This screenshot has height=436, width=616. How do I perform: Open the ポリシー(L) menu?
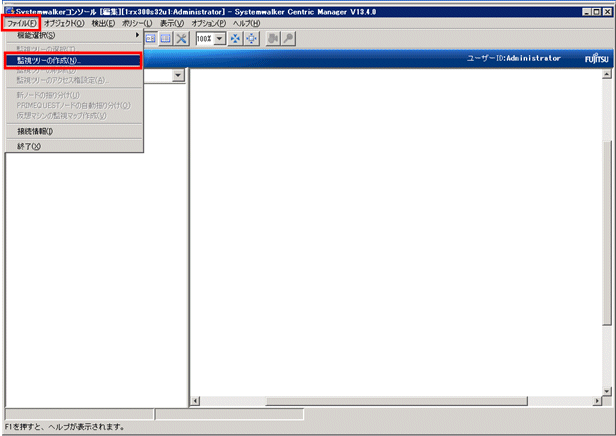[x=137, y=24]
